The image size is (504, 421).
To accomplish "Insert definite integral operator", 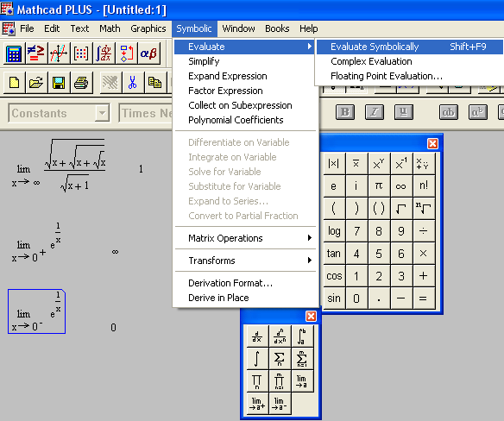I will [x=301, y=336].
